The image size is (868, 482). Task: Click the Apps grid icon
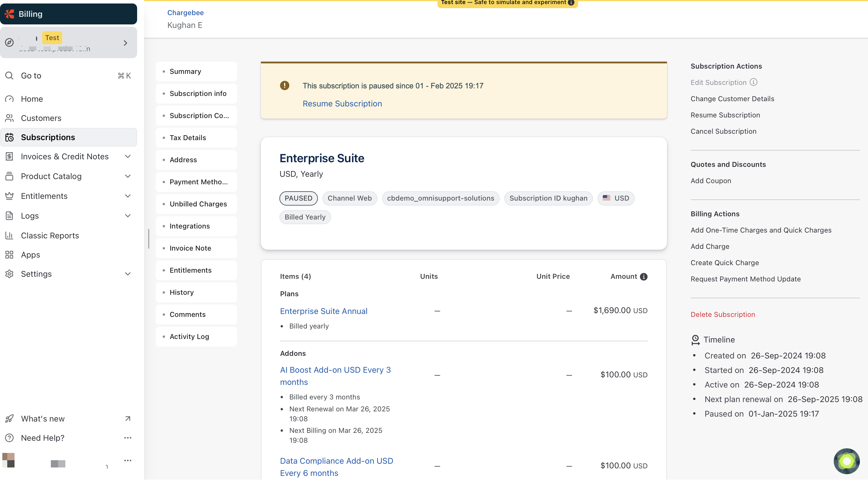click(x=9, y=255)
